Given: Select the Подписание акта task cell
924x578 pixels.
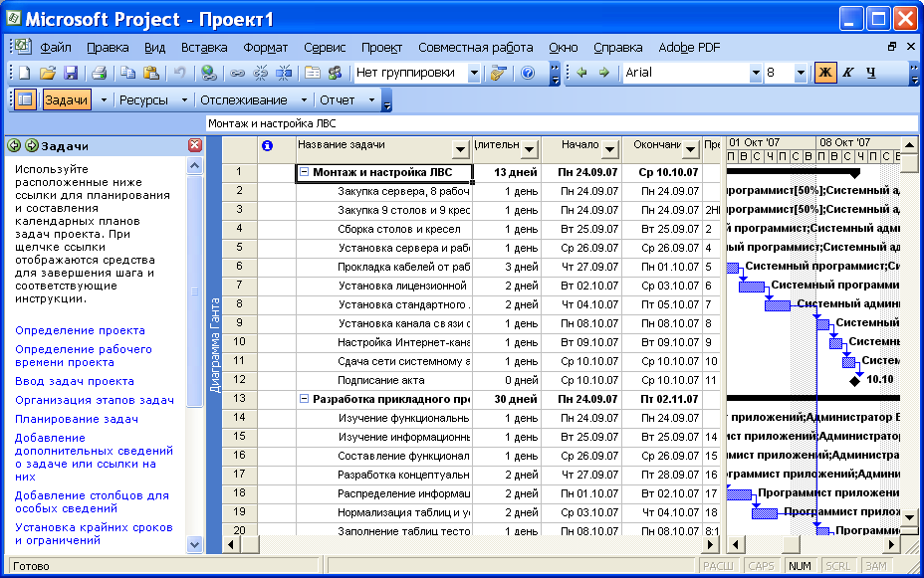Looking at the screenshot, I should pos(383,380).
